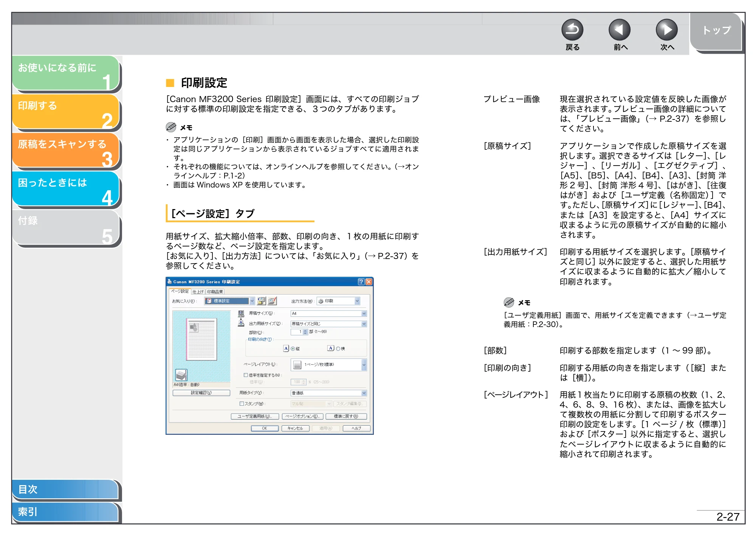
Task: Click the pencil メモ icon in right column
Action: click(x=509, y=302)
